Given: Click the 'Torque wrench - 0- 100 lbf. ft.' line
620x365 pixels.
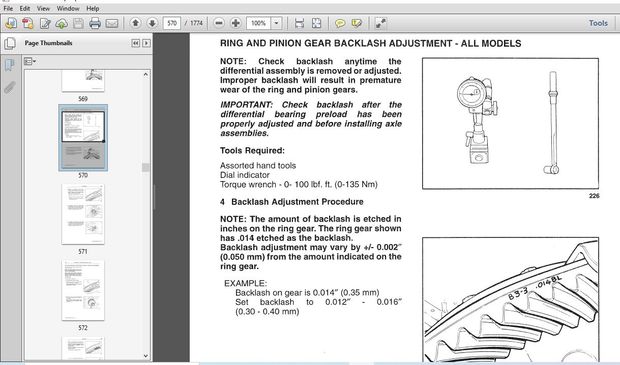Looking at the screenshot, I should coord(299,184).
